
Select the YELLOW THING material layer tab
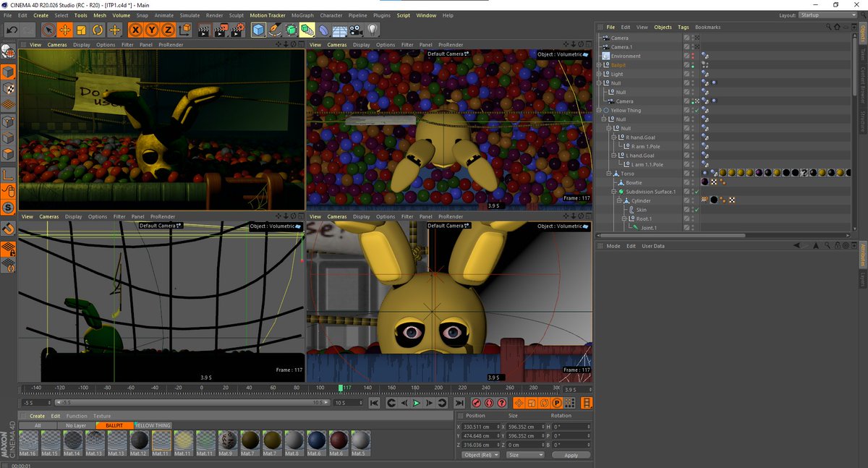[x=153, y=425]
